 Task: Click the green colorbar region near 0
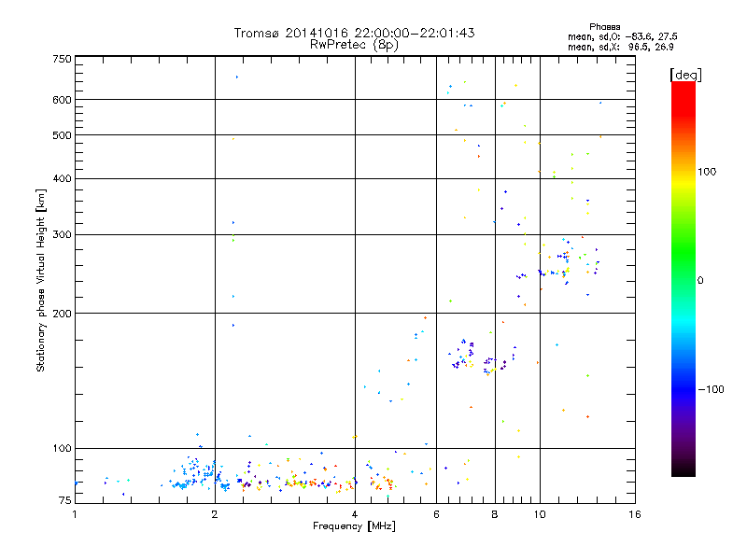tap(684, 267)
